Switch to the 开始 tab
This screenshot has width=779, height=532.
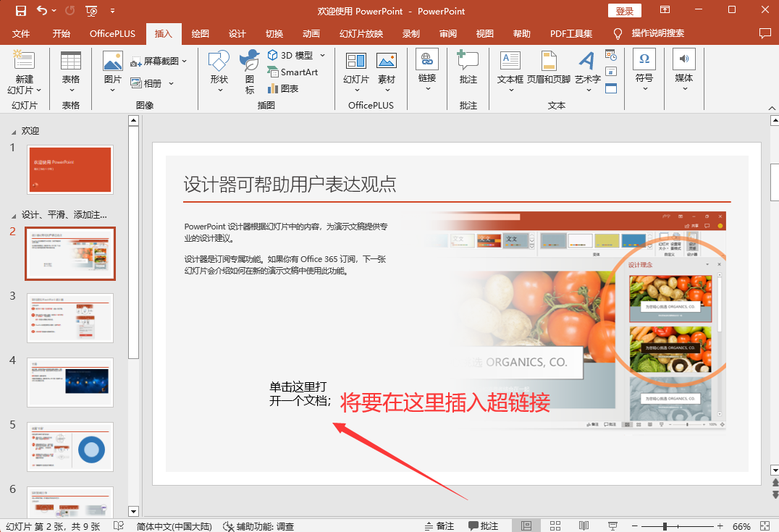(x=61, y=34)
